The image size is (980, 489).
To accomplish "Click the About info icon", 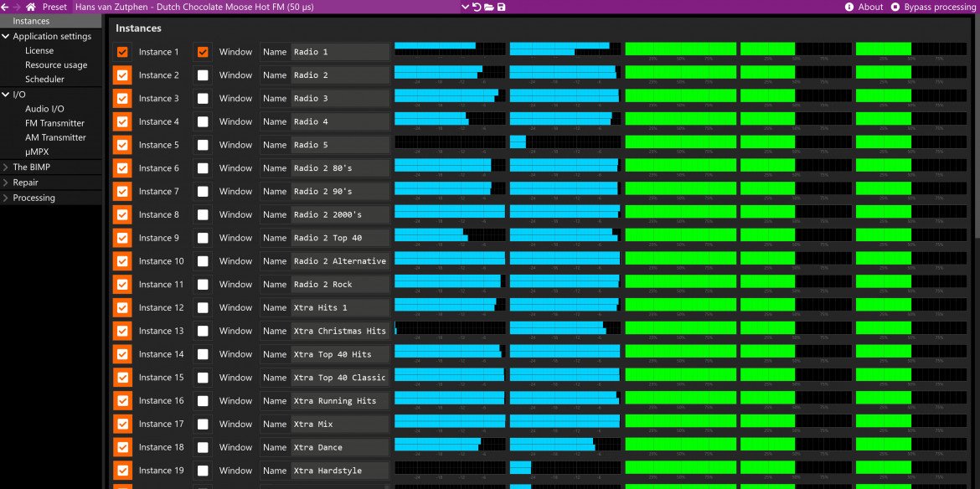I will (850, 7).
